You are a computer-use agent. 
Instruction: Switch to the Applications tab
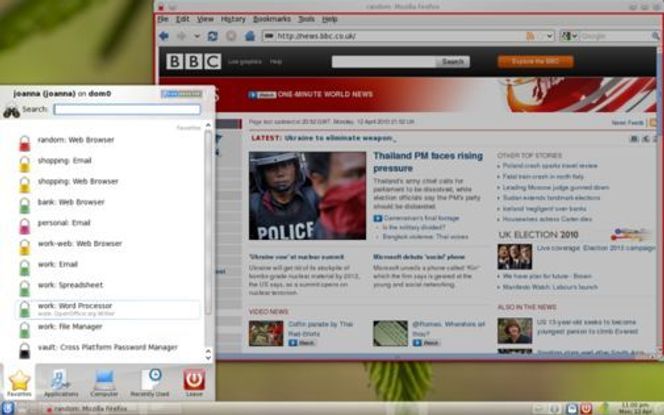coord(61,381)
